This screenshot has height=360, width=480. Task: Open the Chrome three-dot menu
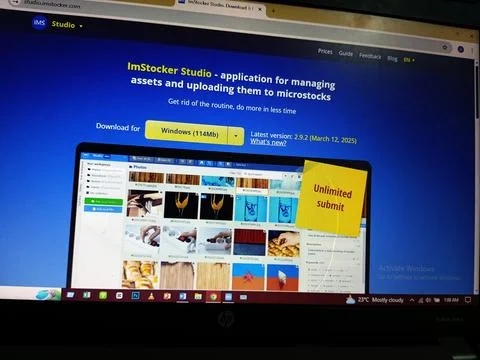click(472, 51)
